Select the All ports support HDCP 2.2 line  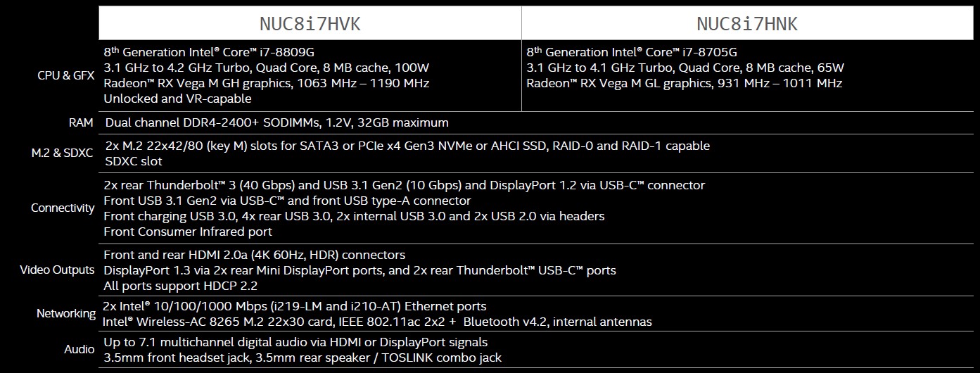pos(180,286)
